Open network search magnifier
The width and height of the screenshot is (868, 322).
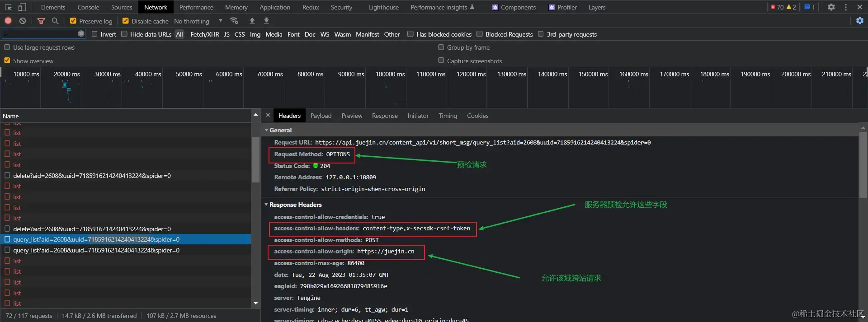[55, 21]
